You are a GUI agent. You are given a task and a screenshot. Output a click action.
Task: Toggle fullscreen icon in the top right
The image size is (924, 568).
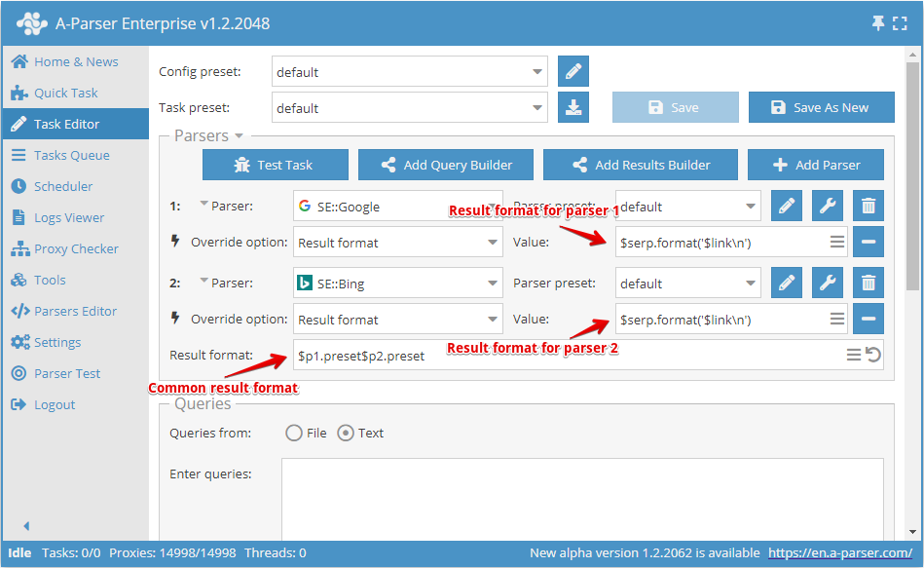(900, 23)
